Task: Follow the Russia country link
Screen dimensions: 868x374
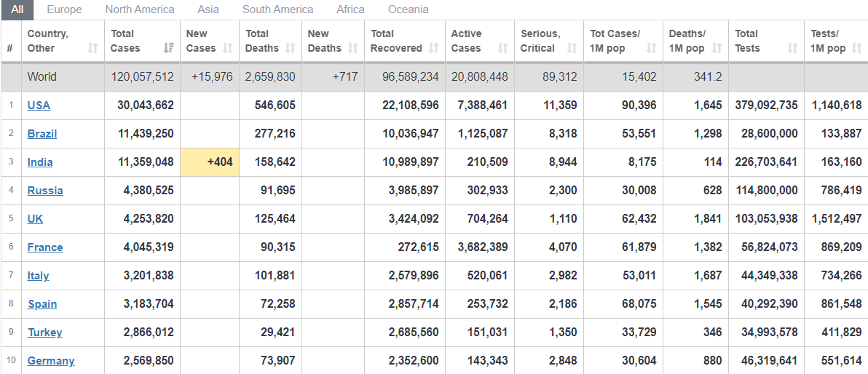Action: pos(45,191)
